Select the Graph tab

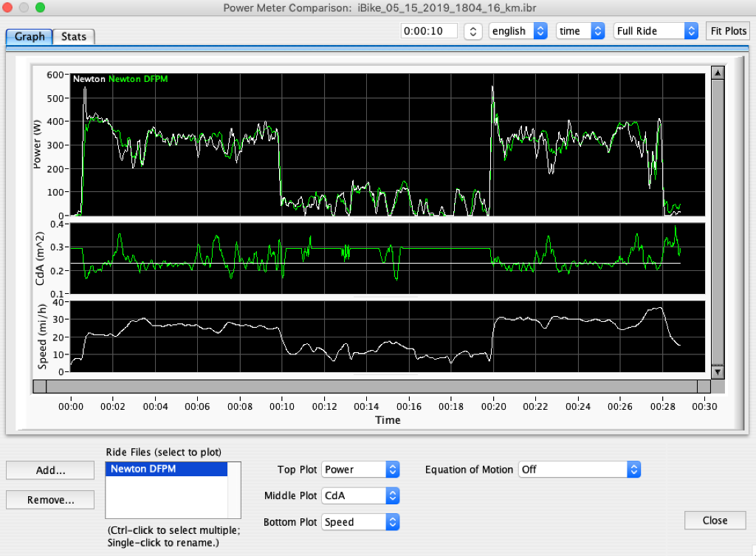pos(29,35)
